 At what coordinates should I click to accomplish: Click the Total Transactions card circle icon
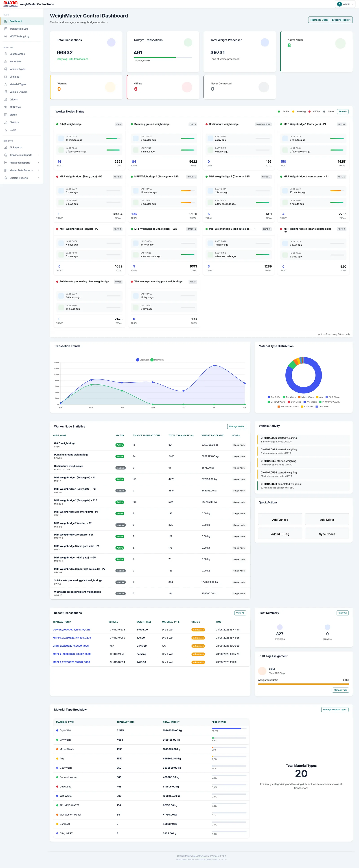(x=111, y=42)
